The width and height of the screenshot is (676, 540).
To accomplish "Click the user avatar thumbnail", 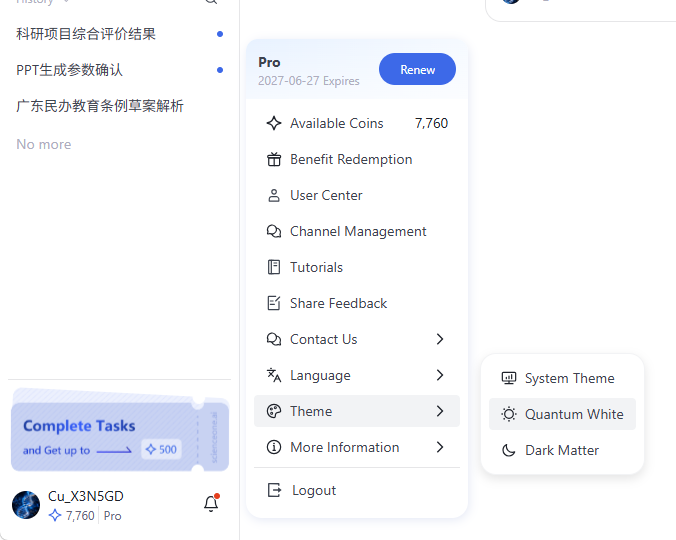I will tap(26, 505).
